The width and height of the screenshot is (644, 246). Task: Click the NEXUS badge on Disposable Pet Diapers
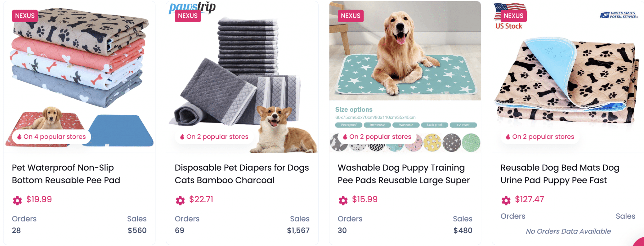pos(188,16)
